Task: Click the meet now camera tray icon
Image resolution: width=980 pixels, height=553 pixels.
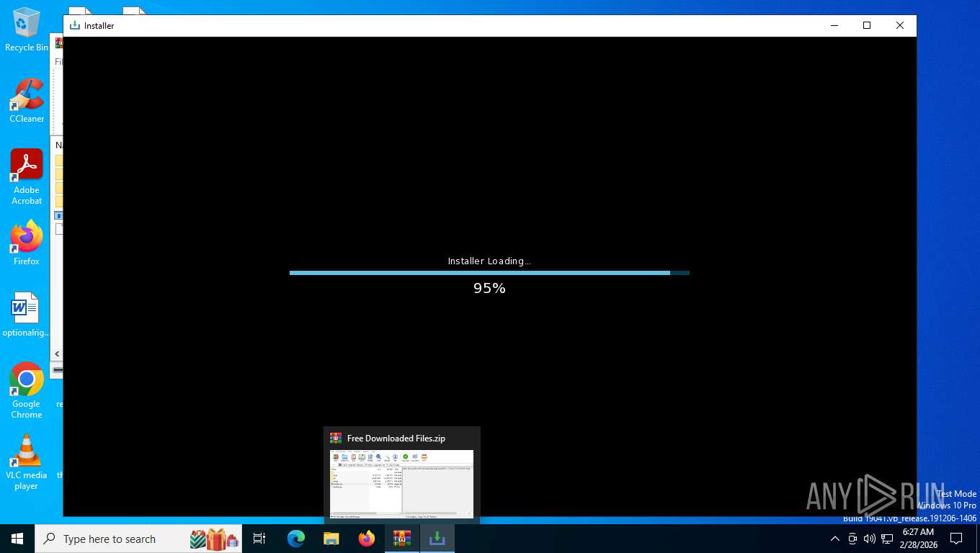Action: click(x=852, y=539)
